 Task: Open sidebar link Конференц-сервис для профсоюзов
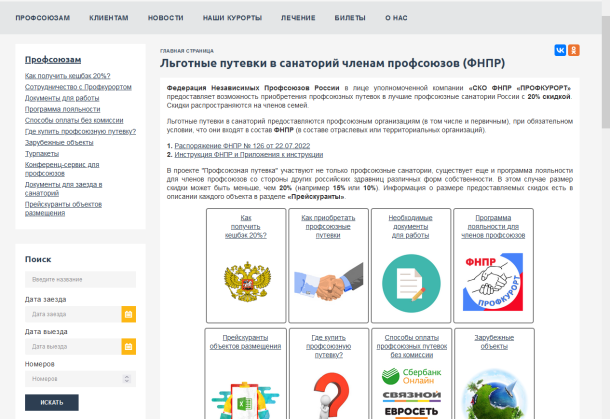[62, 169]
